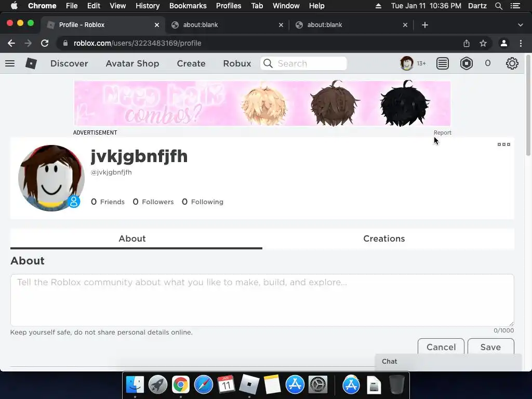532x399 pixels.
Task: Click the browser forward arrow
Action: [28, 43]
